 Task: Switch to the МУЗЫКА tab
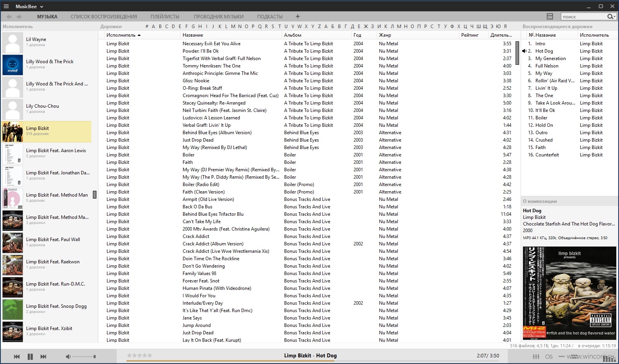click(47, 17)
